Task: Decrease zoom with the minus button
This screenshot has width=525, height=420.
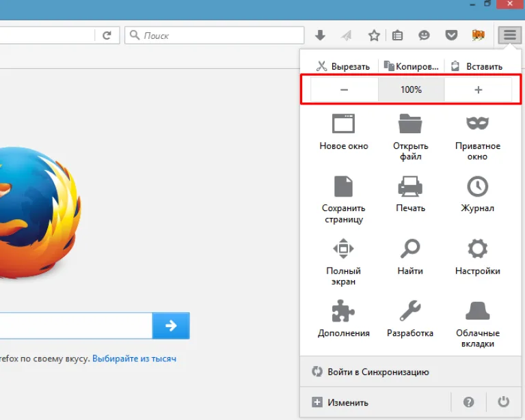Action: click(345, 89)
